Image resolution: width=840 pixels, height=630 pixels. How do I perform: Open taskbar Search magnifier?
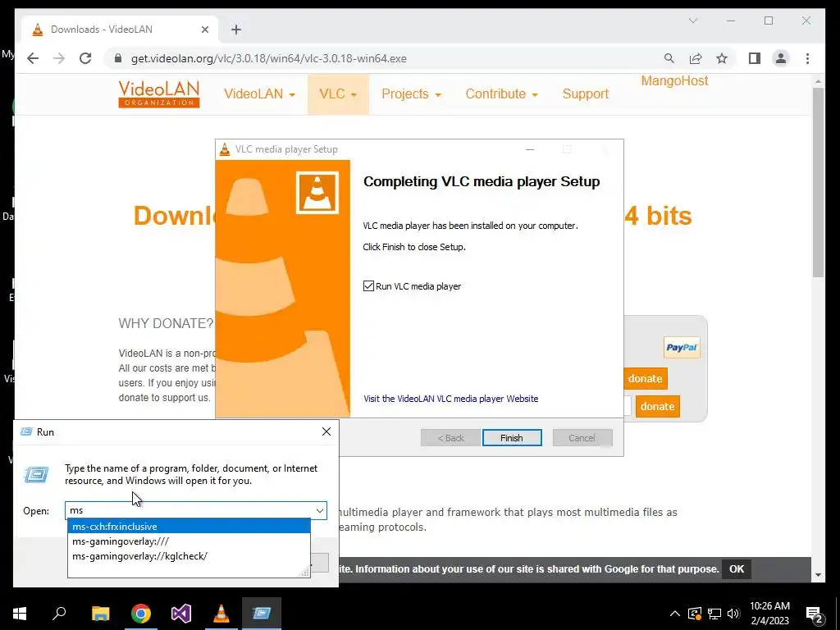pos(59,614)
